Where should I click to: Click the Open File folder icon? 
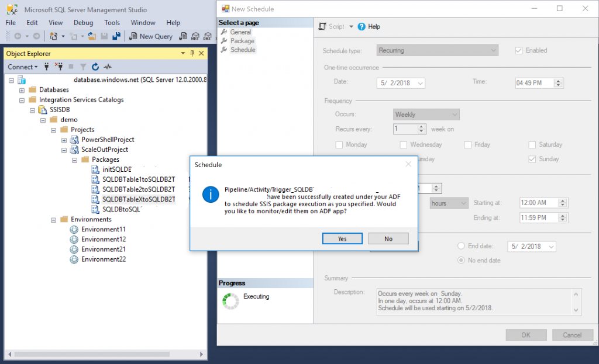click(x=92, y=36)
